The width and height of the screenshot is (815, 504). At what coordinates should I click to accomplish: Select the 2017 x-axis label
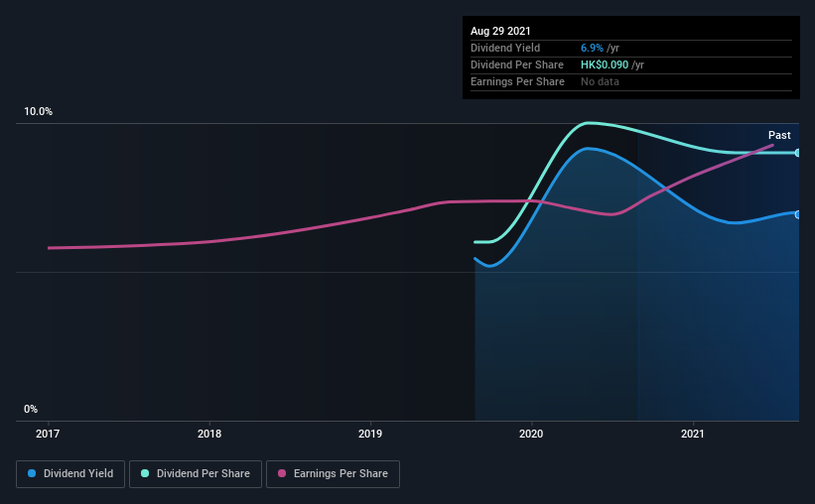(x=48, y=434)
